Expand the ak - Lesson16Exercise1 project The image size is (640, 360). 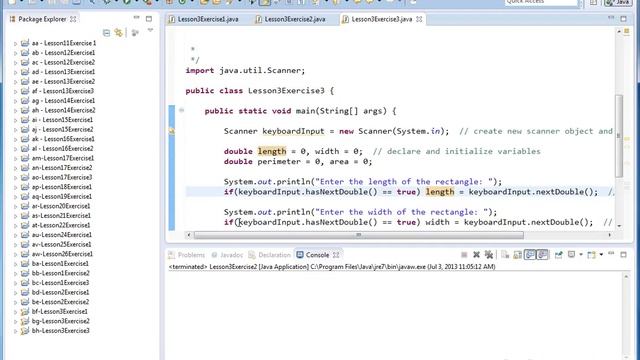pyautogui.click(x=16, y=139)
